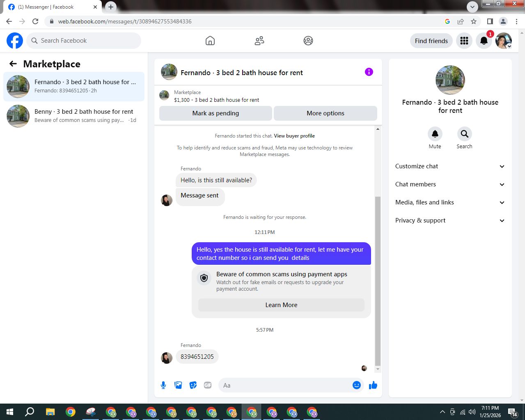
Task: Expand the Customize chat section
Action: (450, 166)
